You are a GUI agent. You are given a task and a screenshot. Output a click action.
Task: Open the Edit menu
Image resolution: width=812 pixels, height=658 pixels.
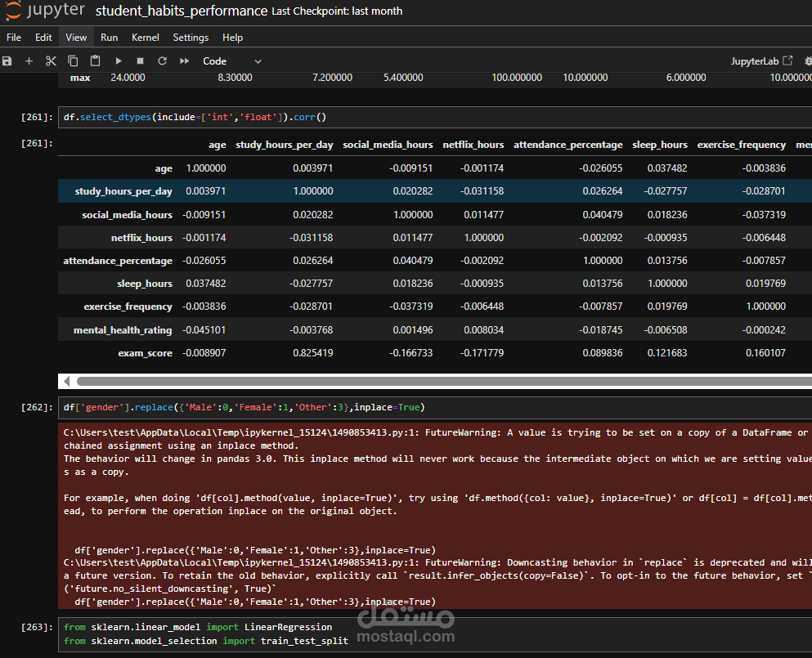pyautogui.click(x=43, y=38)
